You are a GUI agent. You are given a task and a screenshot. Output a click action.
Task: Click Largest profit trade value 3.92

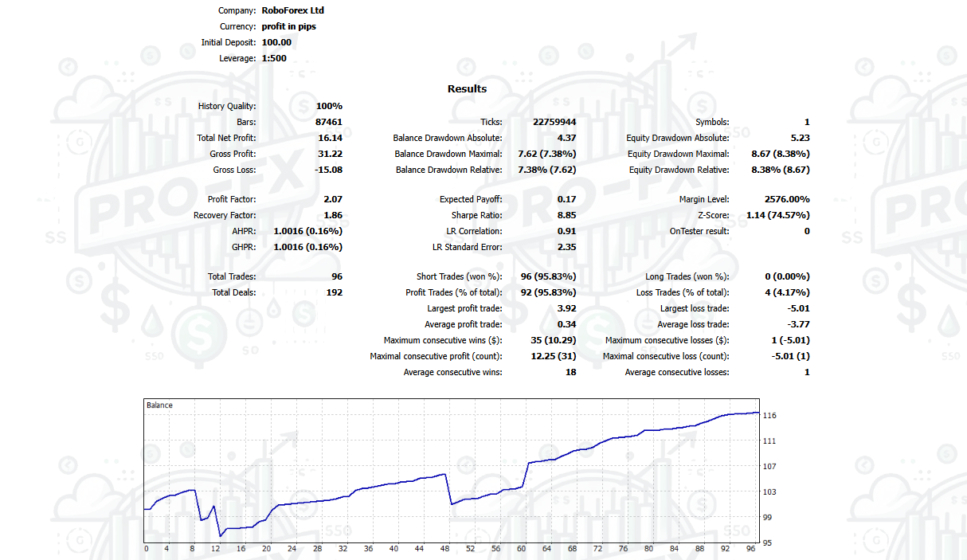coord(566,308)
